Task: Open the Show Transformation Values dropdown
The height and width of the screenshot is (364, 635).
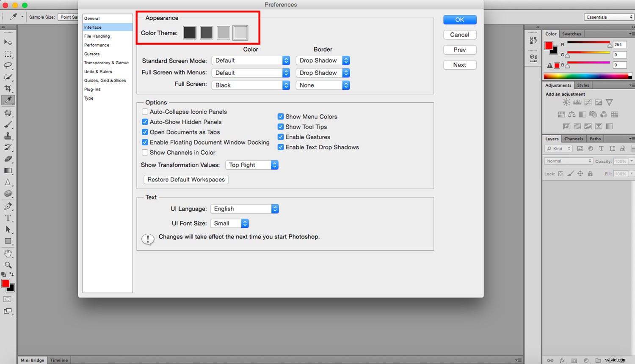Action: pyautogui.click(x=252, y=165)
